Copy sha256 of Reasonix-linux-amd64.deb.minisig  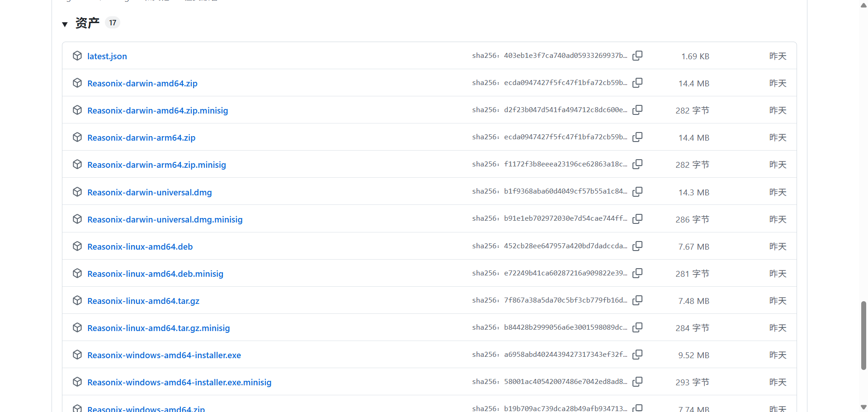point(637,273)
